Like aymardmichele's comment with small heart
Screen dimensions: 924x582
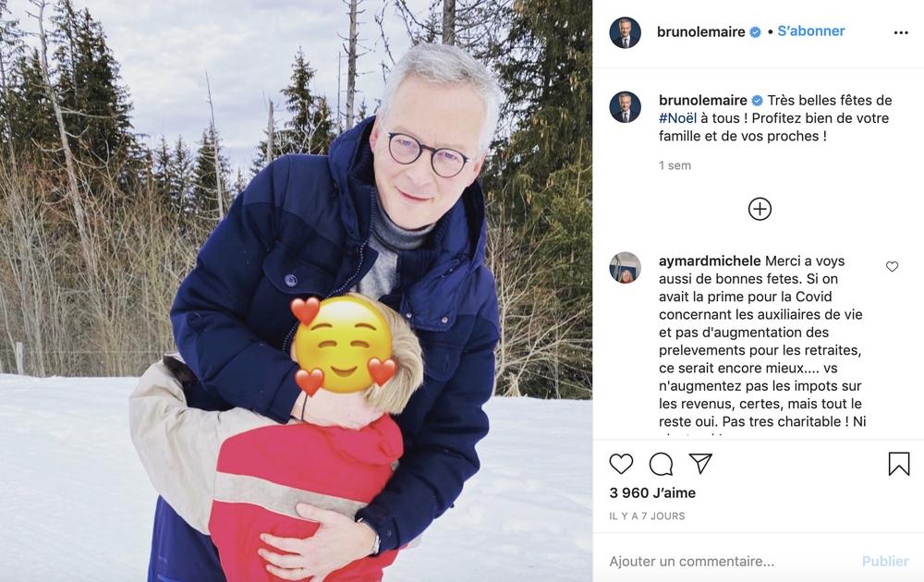(x=893, y=266)
